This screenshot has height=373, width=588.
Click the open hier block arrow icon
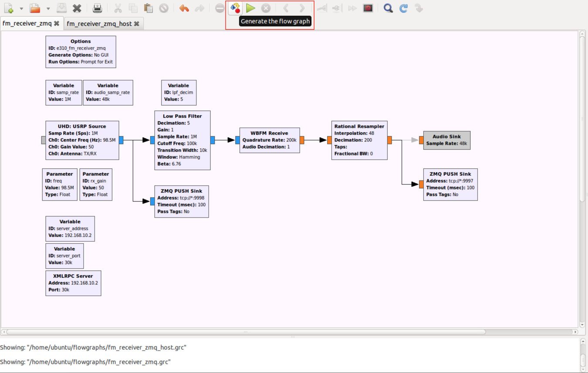coord(419,8)
